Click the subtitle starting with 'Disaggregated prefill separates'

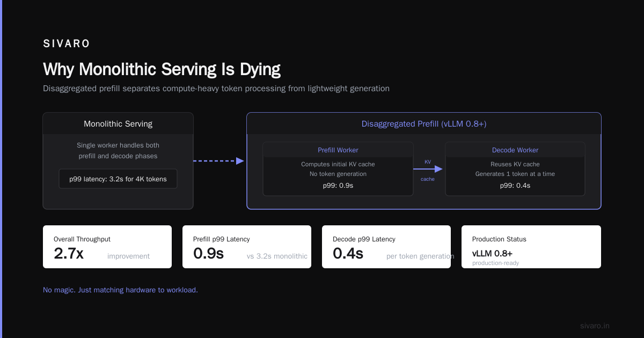[x=216, y=89]
